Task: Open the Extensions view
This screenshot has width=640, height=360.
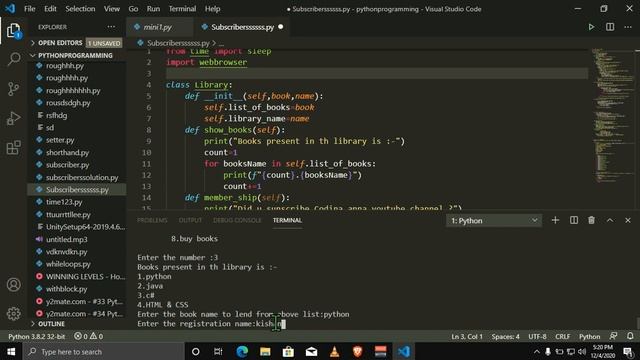Action: tap(13, 147)
